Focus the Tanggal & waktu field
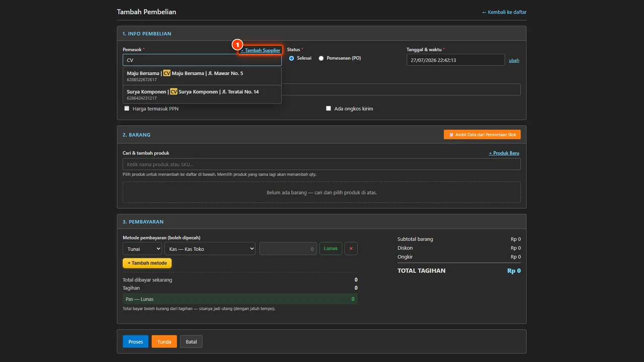This screenshot has width=644, height=362. point(455,60)
